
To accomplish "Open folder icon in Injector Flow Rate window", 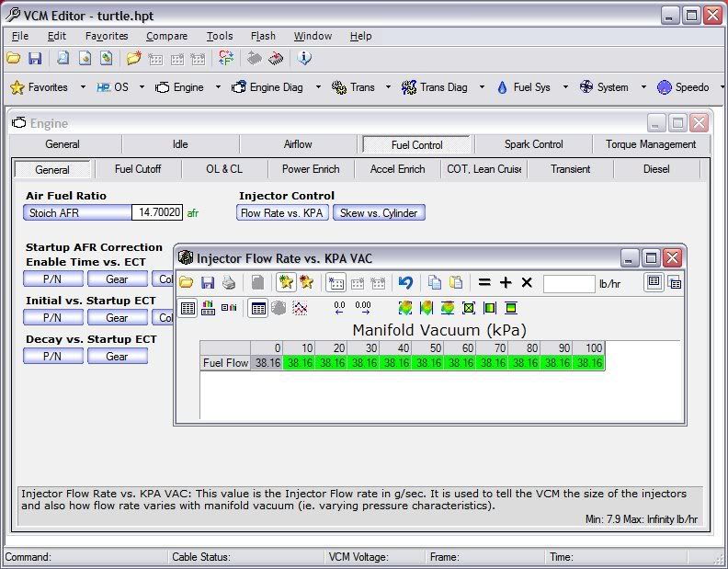I will 187,282.
